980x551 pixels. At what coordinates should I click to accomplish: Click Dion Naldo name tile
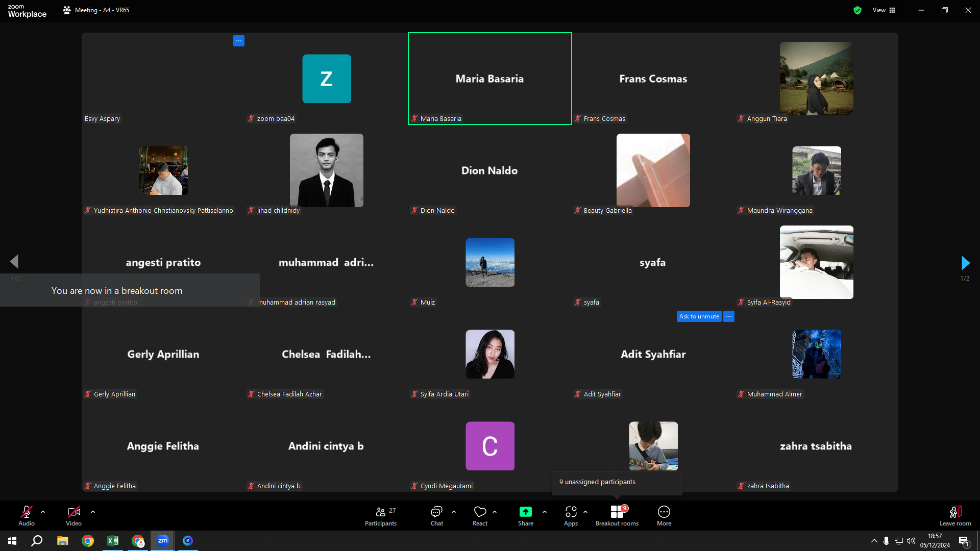[x=490, y=170]
